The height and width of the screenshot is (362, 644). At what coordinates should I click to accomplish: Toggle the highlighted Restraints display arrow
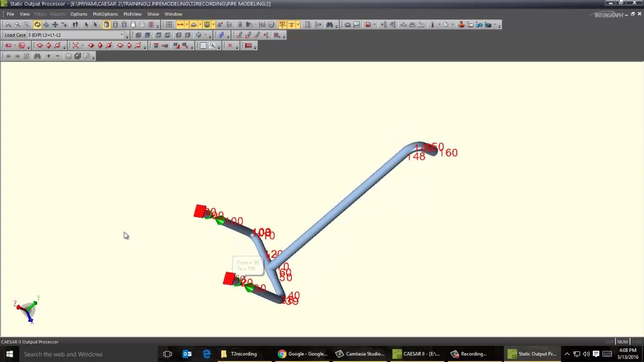pos(180,24)
